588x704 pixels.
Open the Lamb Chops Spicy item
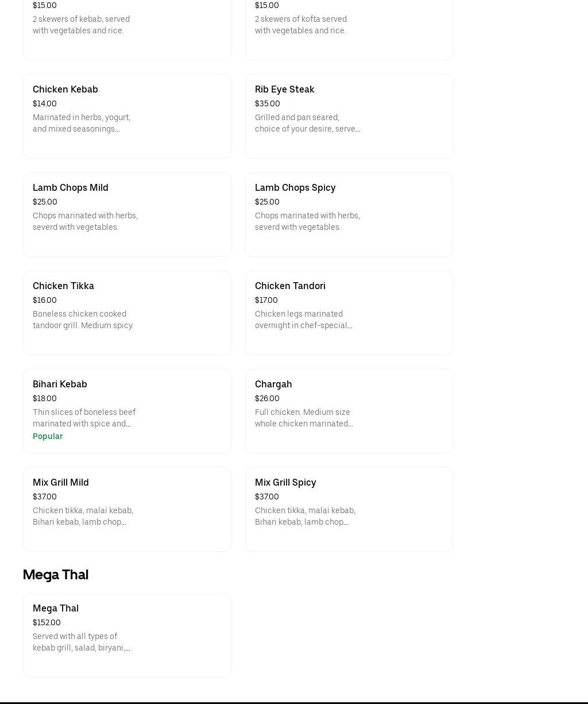point(349,214)
